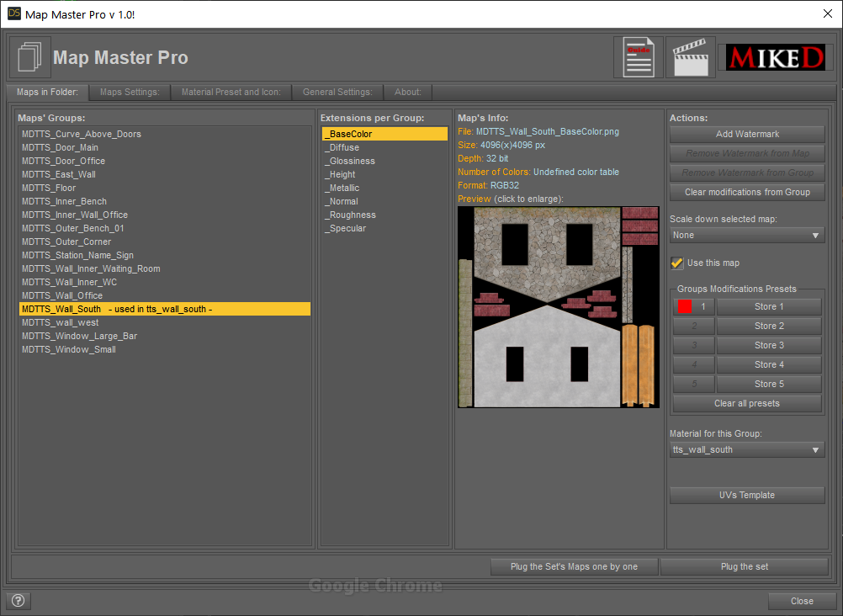The height and width of the screenshot is (616, 843).
Task: Open the About tab
Action: pyautogui.click(x=408, y=92)
